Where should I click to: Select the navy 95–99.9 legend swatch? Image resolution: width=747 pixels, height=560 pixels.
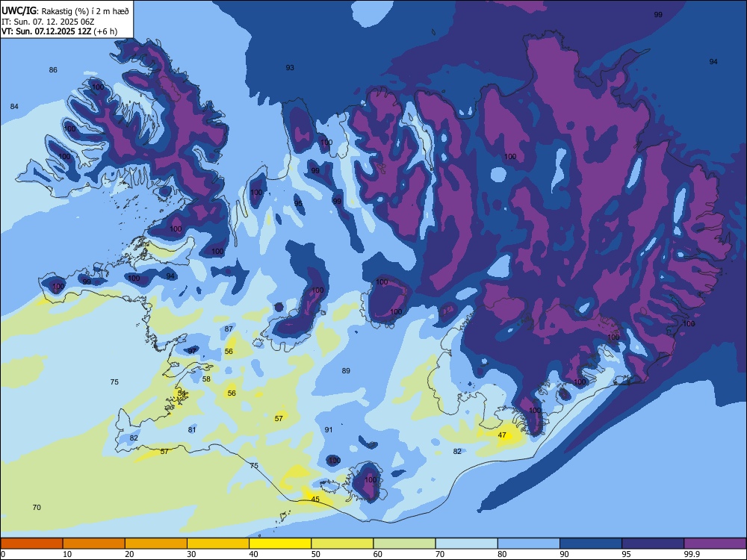point(653,544)
